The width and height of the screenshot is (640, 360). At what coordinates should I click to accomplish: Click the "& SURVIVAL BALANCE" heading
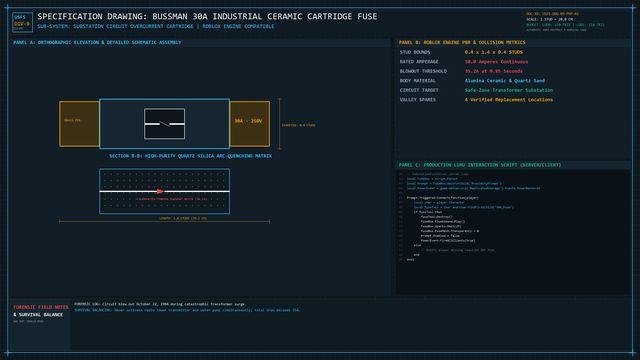pos(38,315)
